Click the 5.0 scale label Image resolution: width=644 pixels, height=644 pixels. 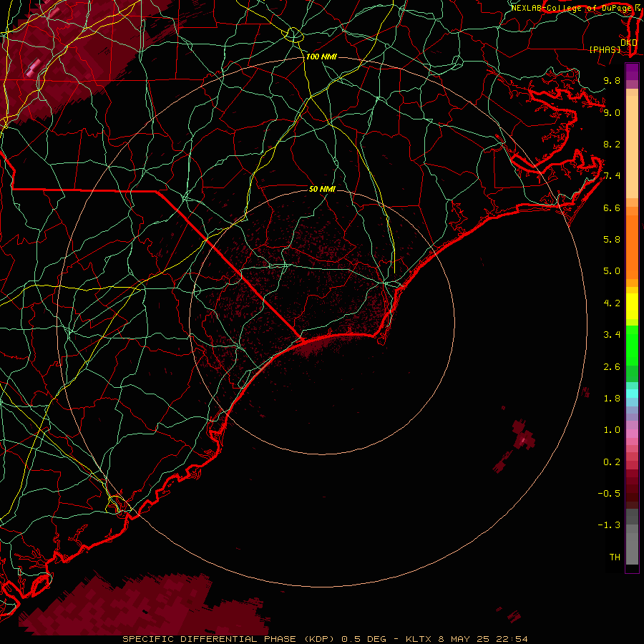(x=612, y=271)
